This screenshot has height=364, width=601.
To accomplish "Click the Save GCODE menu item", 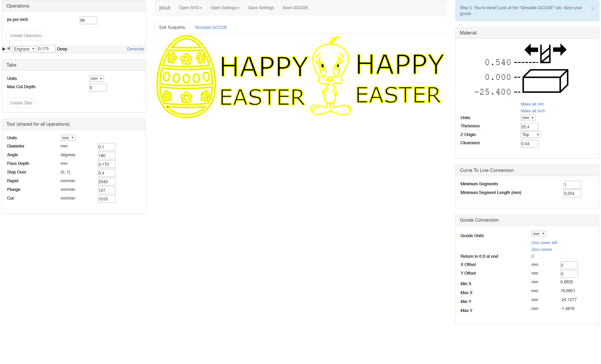I will click(x=295, y=8).
